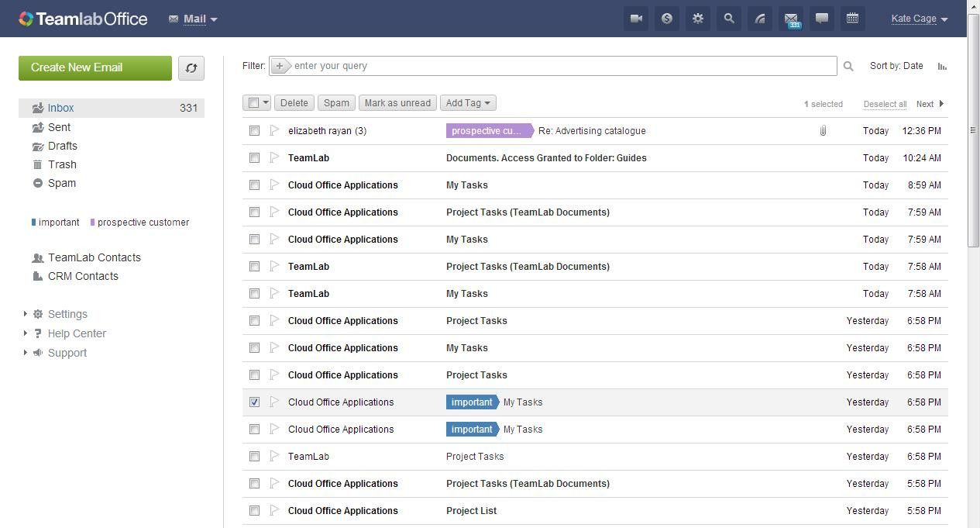Check the Project List email checkbox
Screen dimensions: 980x528
coord(254,511)
